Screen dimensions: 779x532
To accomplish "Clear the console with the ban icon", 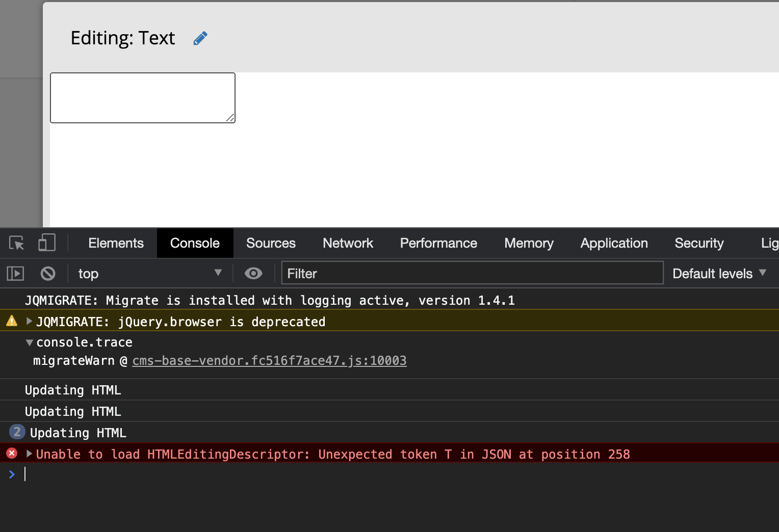I will tap(48, 274).
